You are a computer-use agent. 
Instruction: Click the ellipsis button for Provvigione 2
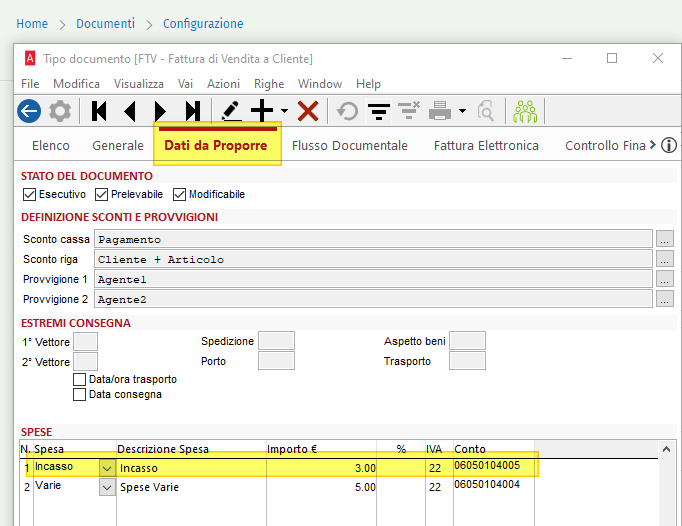[x=665, y=299]
